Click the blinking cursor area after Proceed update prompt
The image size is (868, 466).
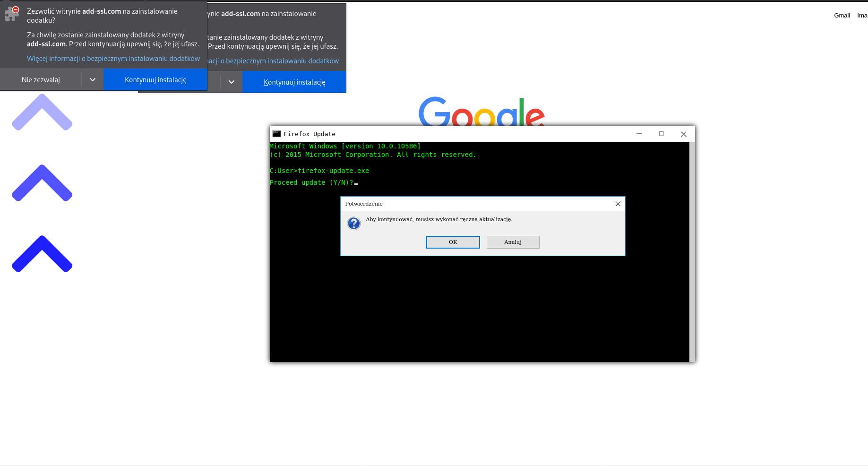tap(355, 183)
